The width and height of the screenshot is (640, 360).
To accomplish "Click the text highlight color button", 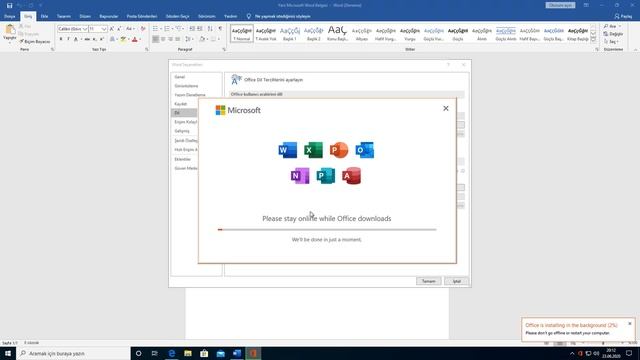I will [123, 39].
